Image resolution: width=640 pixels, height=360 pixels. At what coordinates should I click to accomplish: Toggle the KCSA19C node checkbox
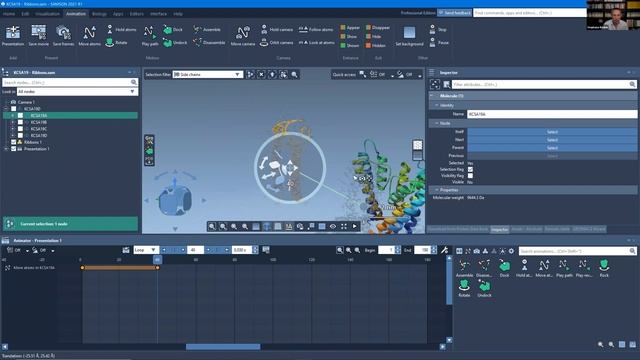point(20,129)
